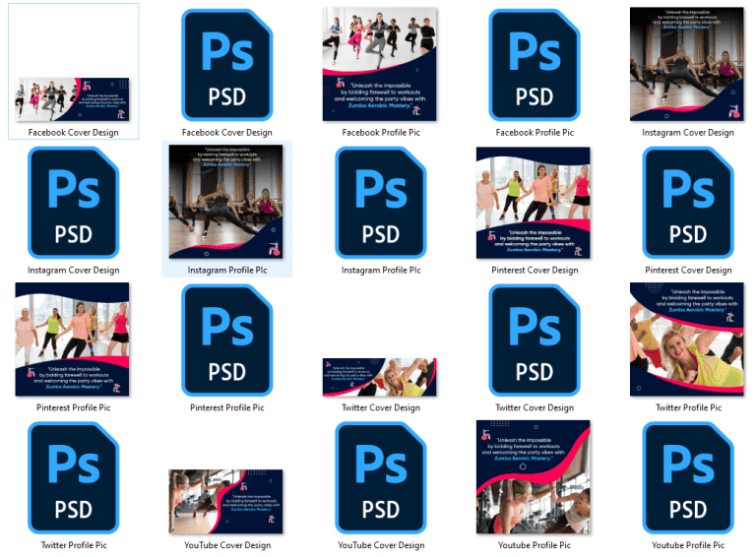The height and width of the screenshot is (557, 756).
Task: Click the 'Twitter Cover Design' name under the image thumbnail
Action: point(381,407)
